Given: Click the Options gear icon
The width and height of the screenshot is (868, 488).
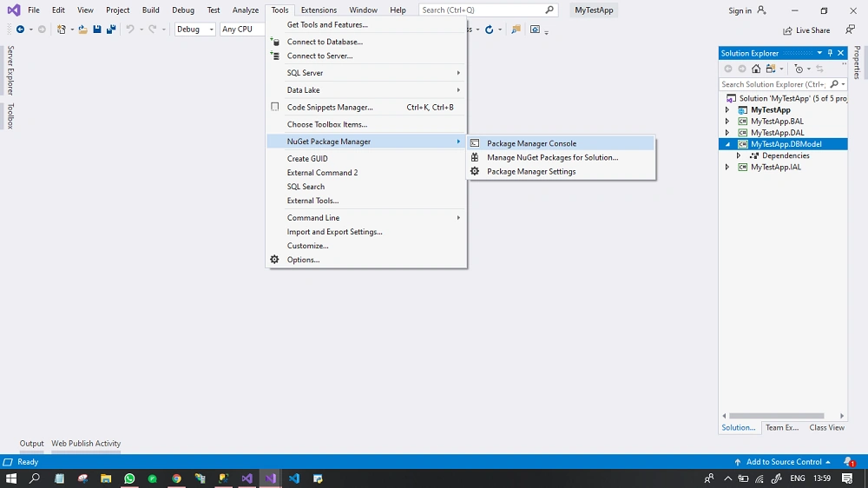Looking at the screenshot, I should click(274, 260).
